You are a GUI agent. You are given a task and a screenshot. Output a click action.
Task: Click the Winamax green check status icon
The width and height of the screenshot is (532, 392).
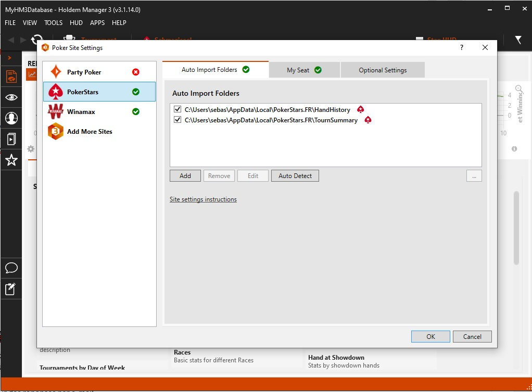[136, 111]
